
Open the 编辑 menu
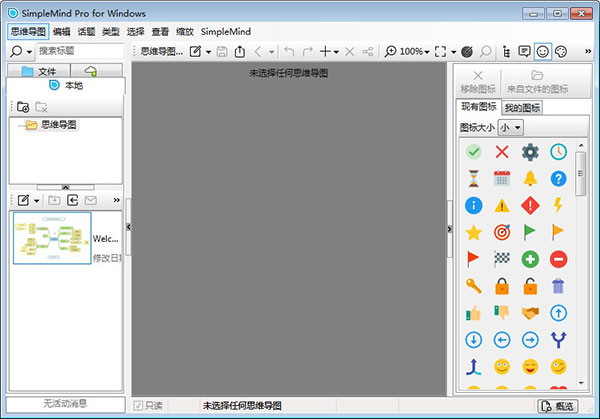coord(62,32)
